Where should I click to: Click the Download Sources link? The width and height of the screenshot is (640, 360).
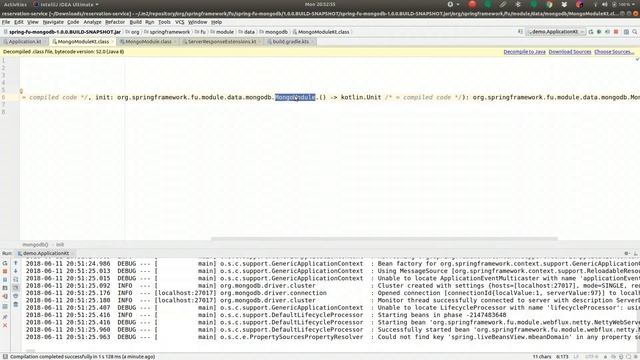tap(570, 52)
